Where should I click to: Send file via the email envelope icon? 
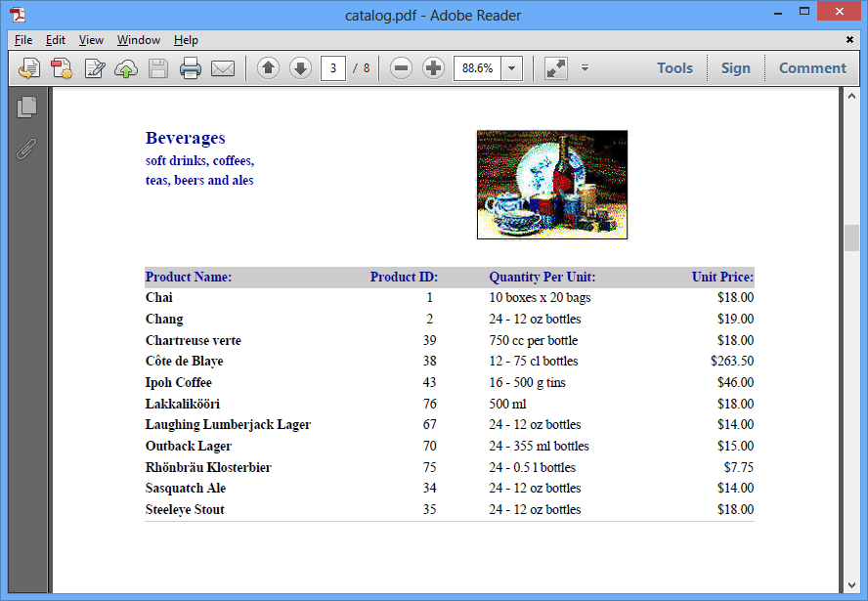click(223, 68)
